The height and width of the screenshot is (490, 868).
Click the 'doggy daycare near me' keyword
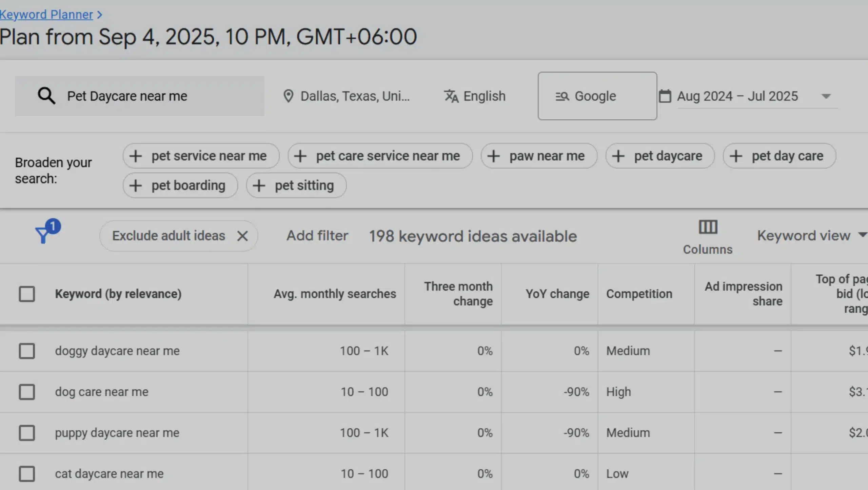[x=117, y=351]
